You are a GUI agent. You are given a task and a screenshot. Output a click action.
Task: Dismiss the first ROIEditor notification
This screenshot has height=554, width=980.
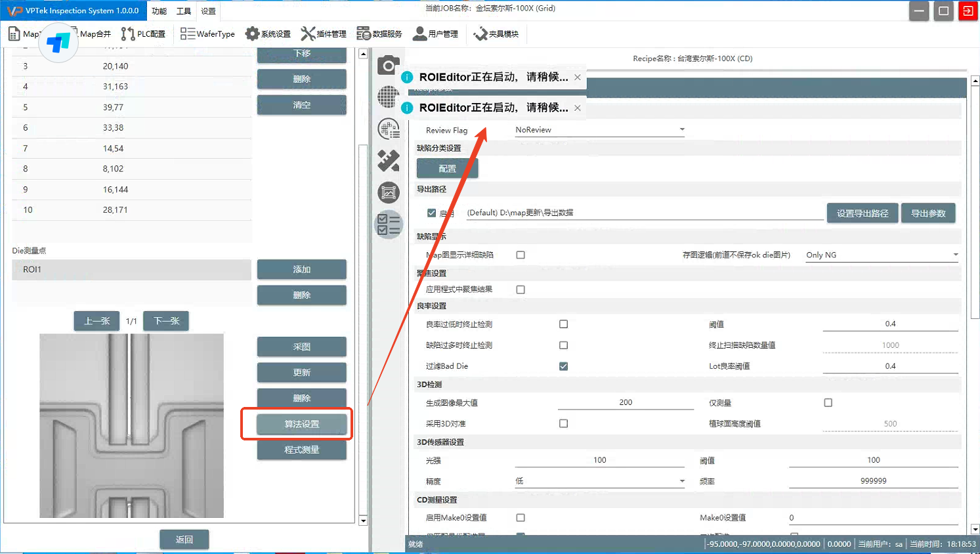578,77
